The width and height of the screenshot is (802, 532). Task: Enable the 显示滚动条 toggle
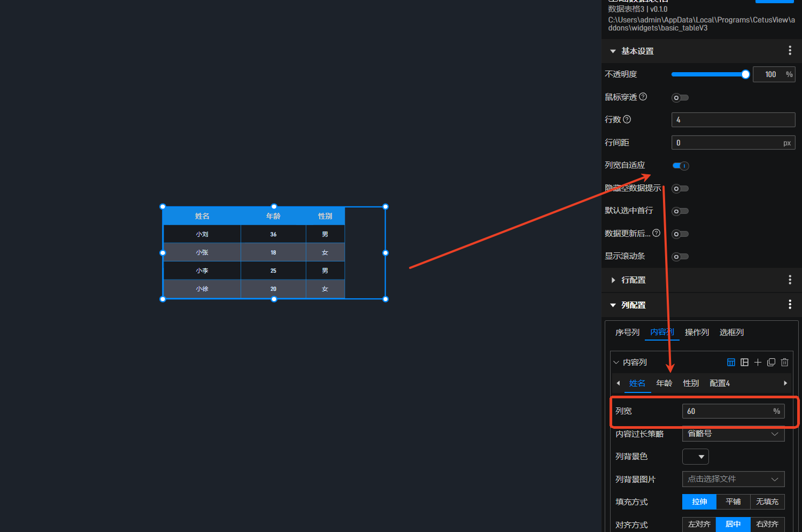(680, 257)
